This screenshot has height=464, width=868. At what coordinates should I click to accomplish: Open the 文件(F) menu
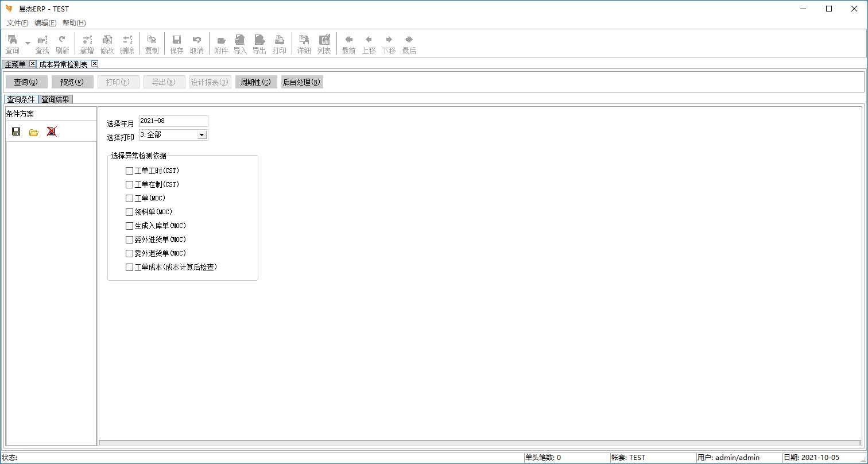17,23
